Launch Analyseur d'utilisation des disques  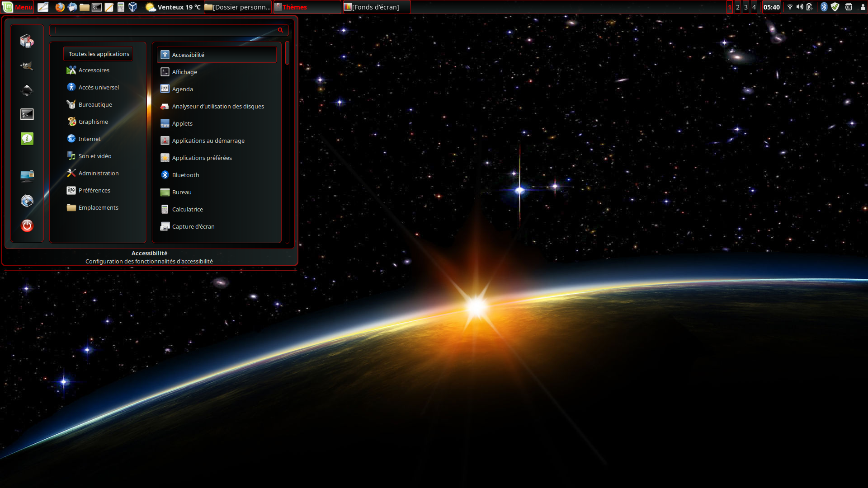(217, 106)
